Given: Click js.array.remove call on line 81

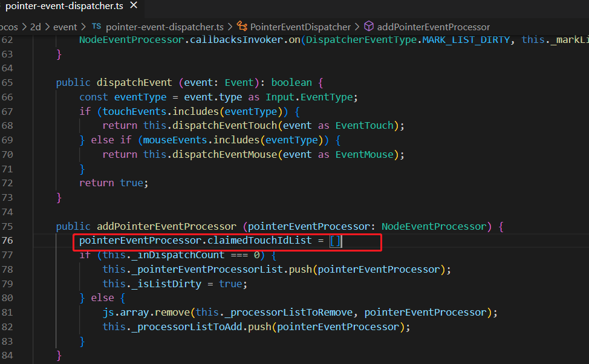Looking at the screenshot, I should pyautogui.click(x=146, y=313).
